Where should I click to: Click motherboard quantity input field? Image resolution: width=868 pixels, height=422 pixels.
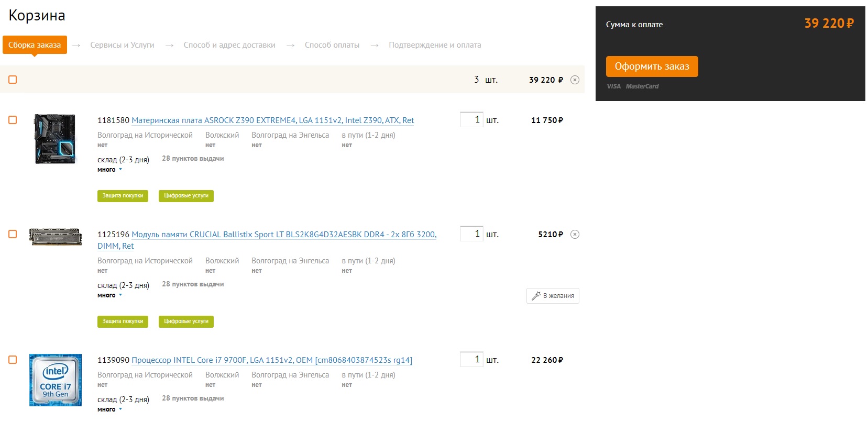pos(471,119)
